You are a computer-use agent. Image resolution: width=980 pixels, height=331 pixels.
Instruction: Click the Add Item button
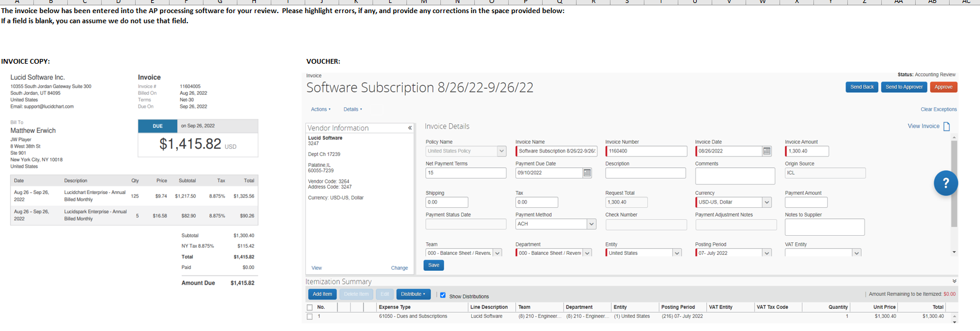(323, 294)
